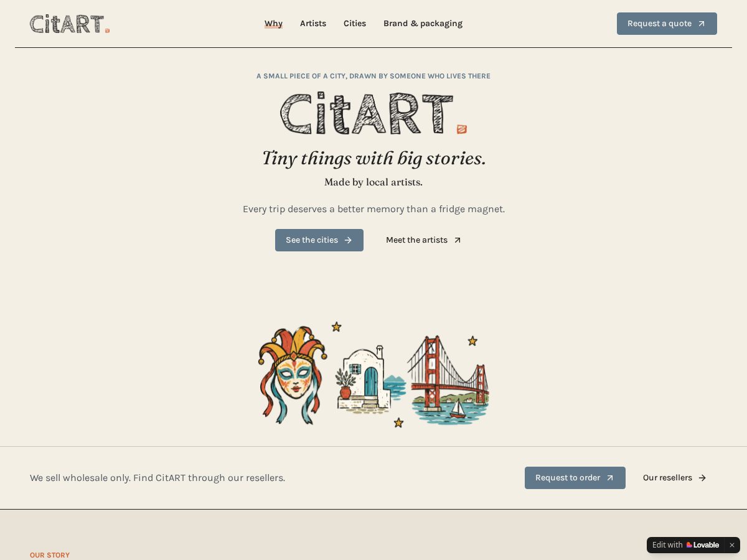Image resolution: width=747 pixels, height=560 pixels.
Task: Click the Lovable heart logo icon
Action: [x=689, y=545]
